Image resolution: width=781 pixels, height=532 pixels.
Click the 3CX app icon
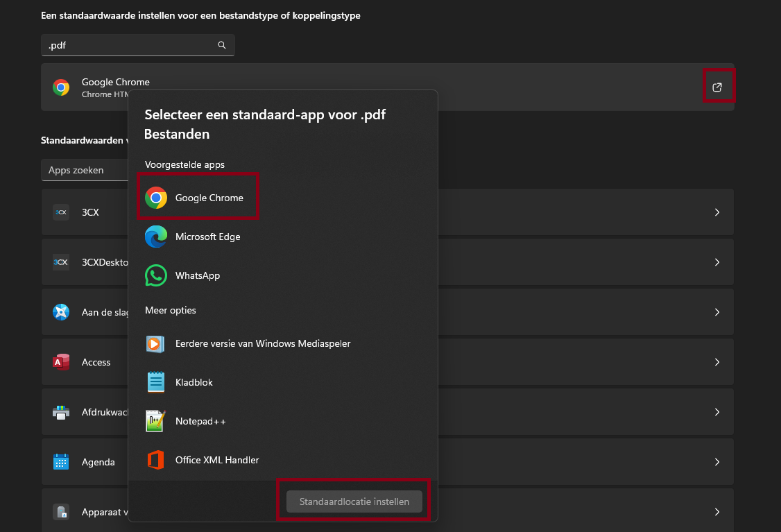tap(61, 212)
